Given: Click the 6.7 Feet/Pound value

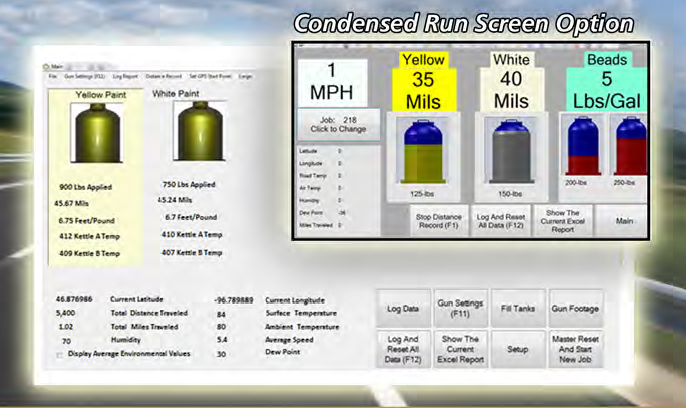Looking at the screenshot, I should click(191, 217).
